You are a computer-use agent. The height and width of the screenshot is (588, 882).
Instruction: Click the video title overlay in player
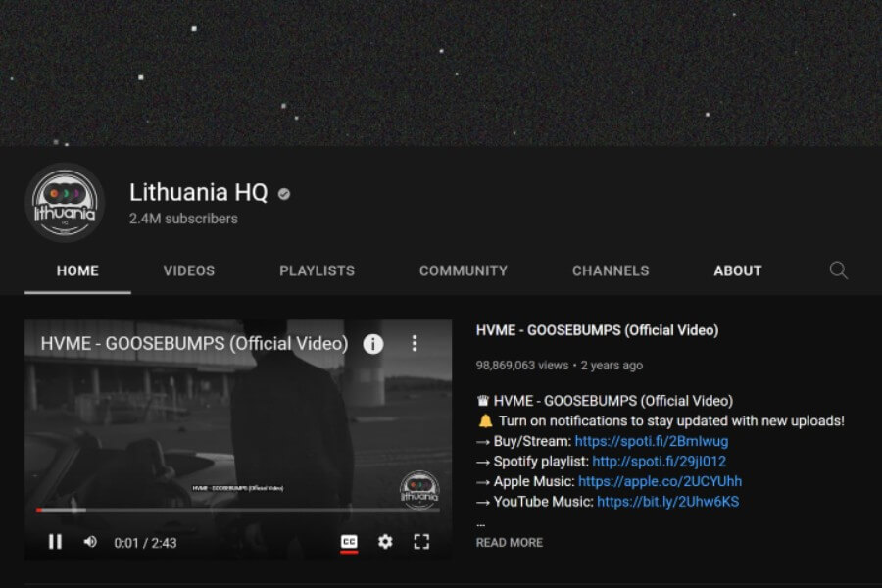click(195, 343)
